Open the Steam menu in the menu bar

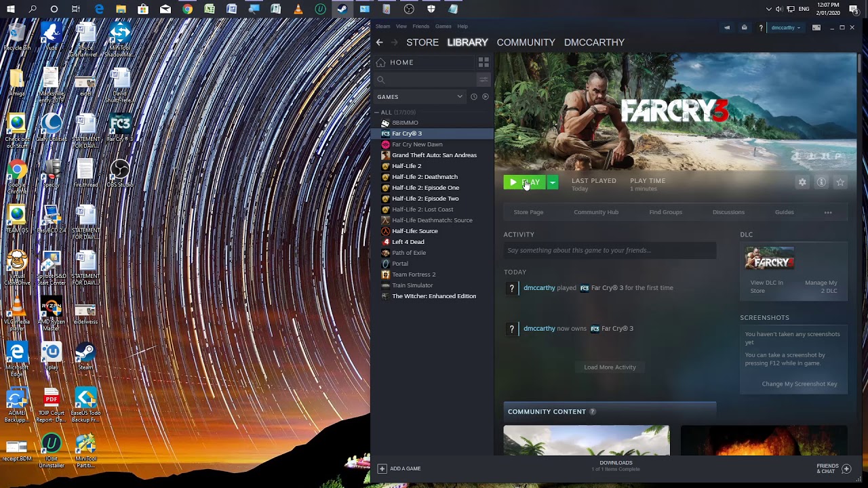383,26
